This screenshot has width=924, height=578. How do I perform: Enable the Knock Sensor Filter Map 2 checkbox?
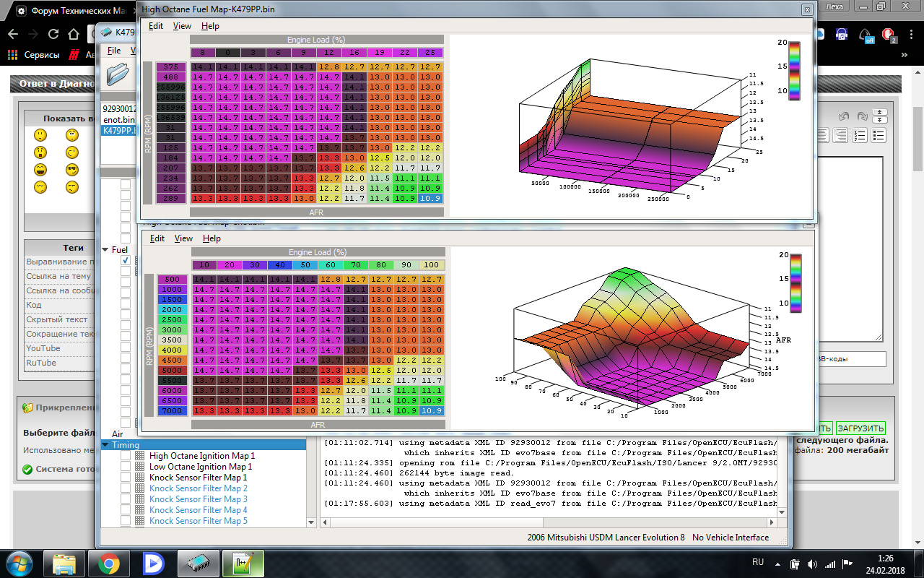coord(126,488)
